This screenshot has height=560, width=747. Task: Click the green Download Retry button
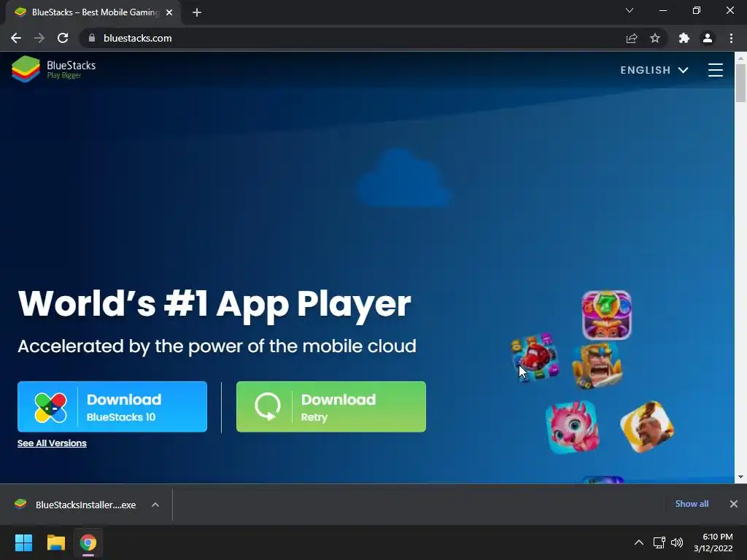click(330, 407)
